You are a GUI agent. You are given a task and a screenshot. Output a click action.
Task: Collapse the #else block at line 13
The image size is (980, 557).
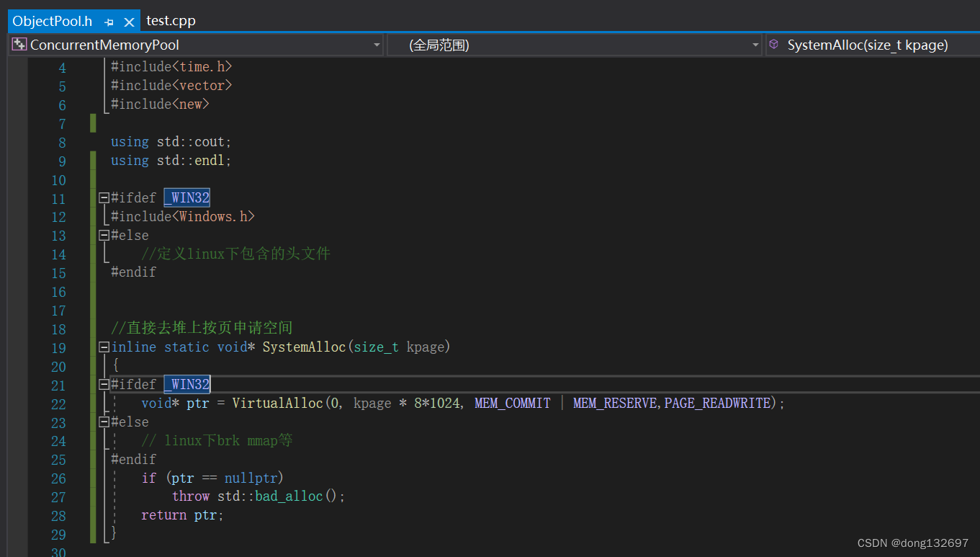tap(104, 235)
